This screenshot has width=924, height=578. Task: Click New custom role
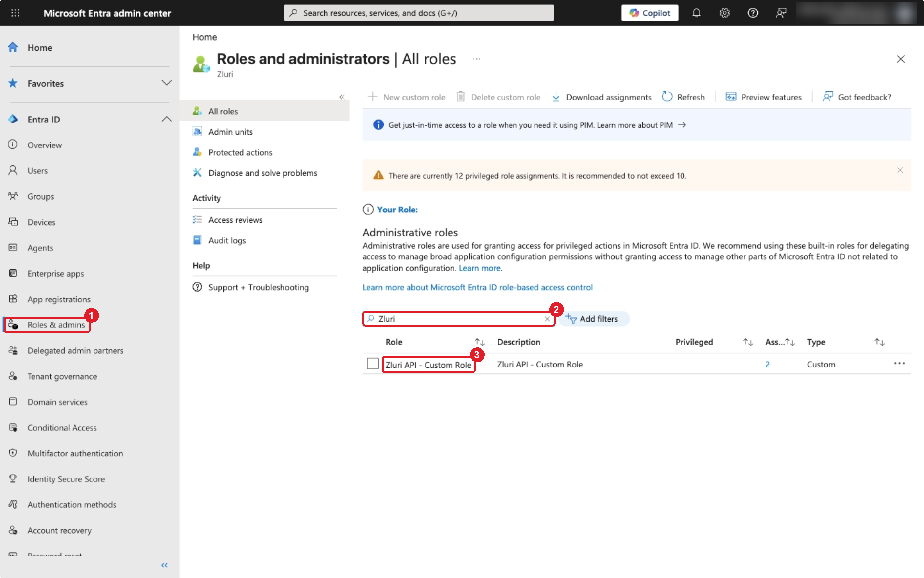[x=407, y=97]
